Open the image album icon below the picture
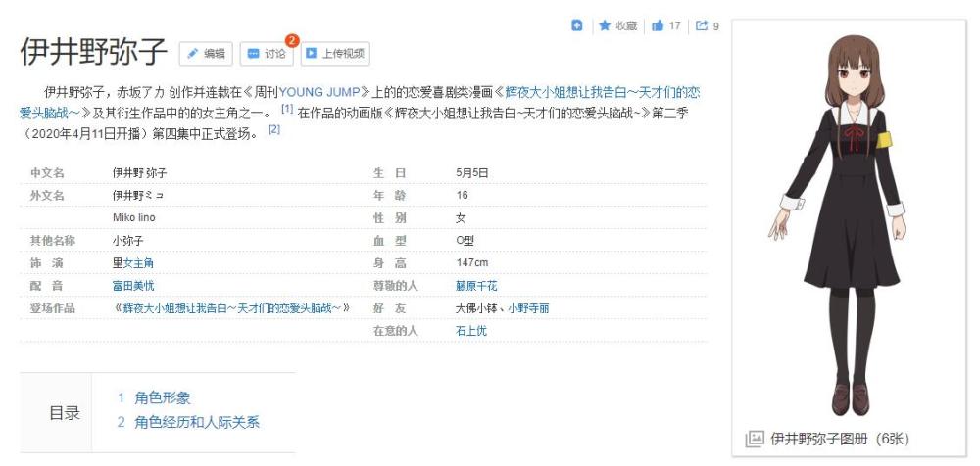Screen dimensions: 980x466 click(755, 439)
